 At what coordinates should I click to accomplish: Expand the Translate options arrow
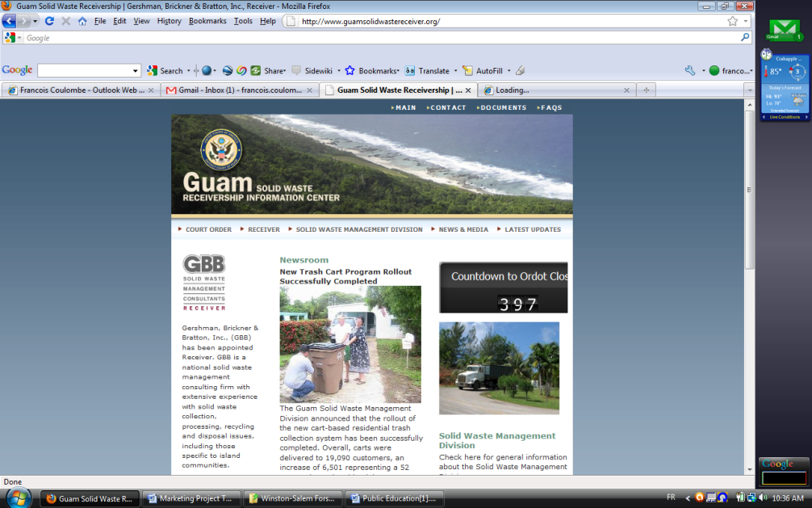pyautogui.click(x=456, y=70)
